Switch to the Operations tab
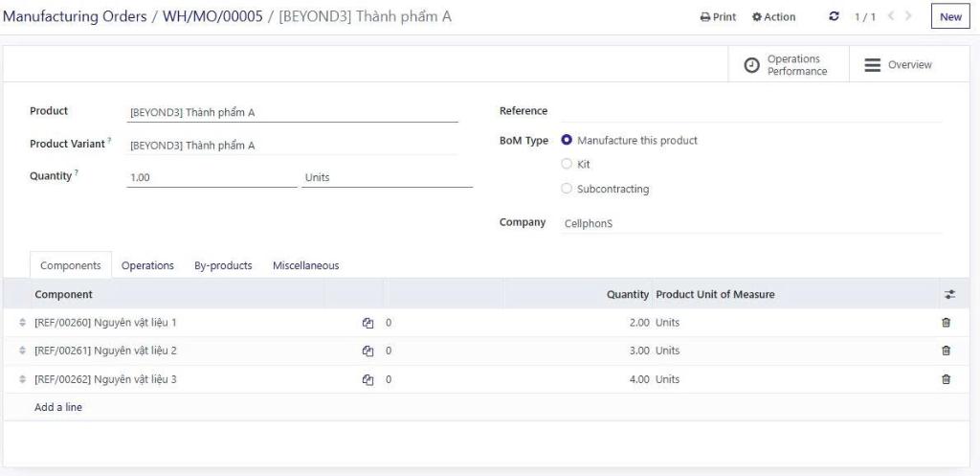980x476 pixels. [x=147, y=265]
